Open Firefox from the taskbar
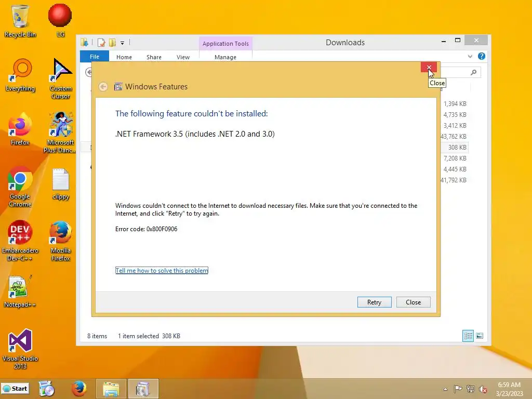 pos(79,389)
